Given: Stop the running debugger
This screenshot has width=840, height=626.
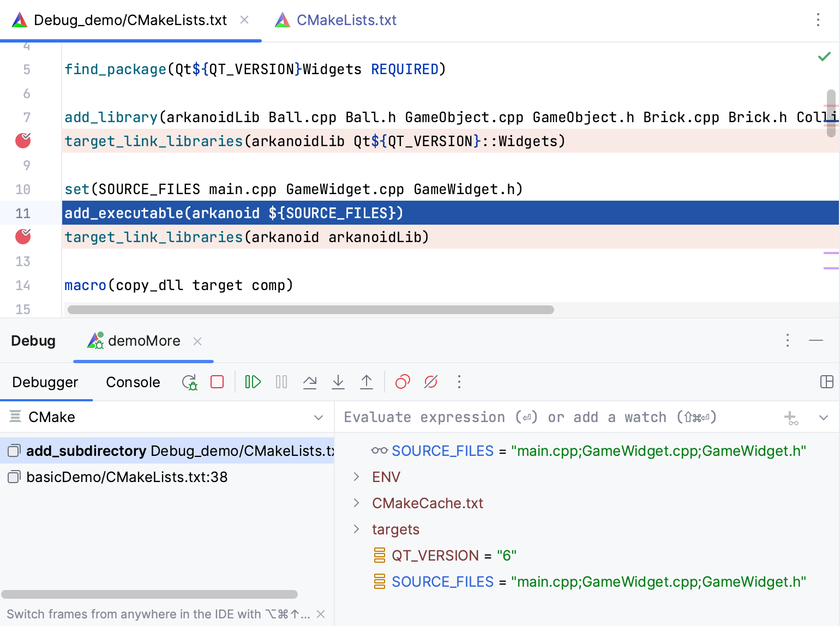Looking at the screenshot, I should pos(217,382).
